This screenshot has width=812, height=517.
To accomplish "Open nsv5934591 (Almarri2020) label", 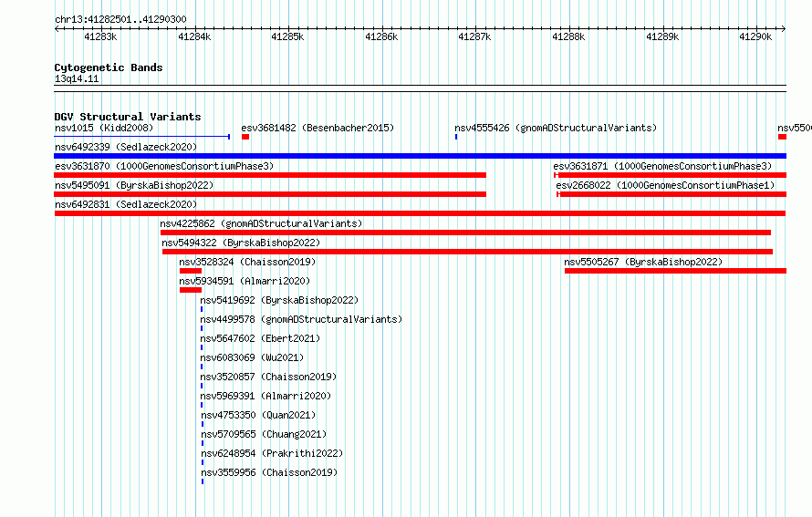I will (245, 281).
